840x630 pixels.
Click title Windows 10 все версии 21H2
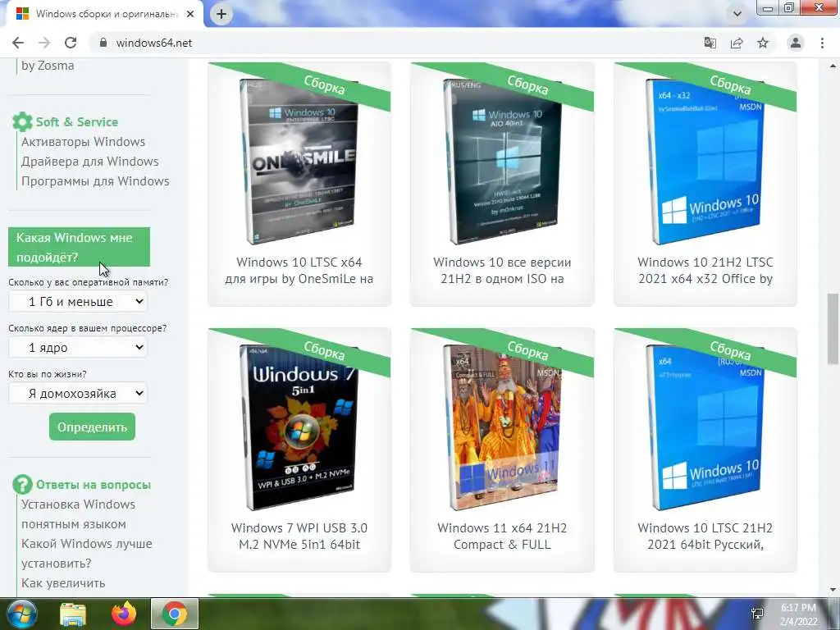(502, 271)
